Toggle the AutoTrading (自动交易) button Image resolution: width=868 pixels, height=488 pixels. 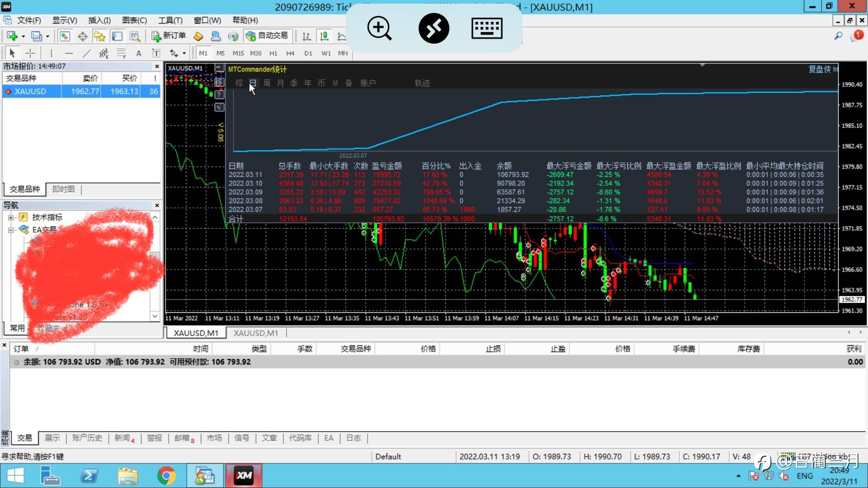coord(267,36)
